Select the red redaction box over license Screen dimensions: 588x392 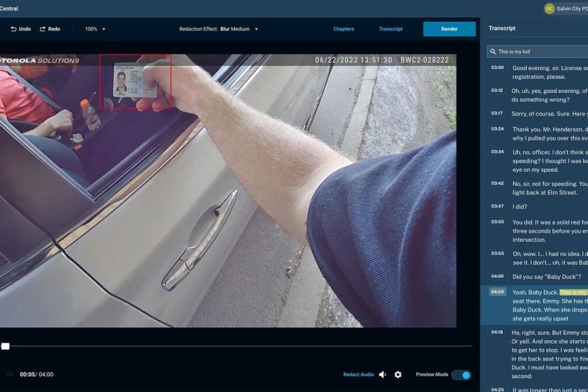click(135, 82)
